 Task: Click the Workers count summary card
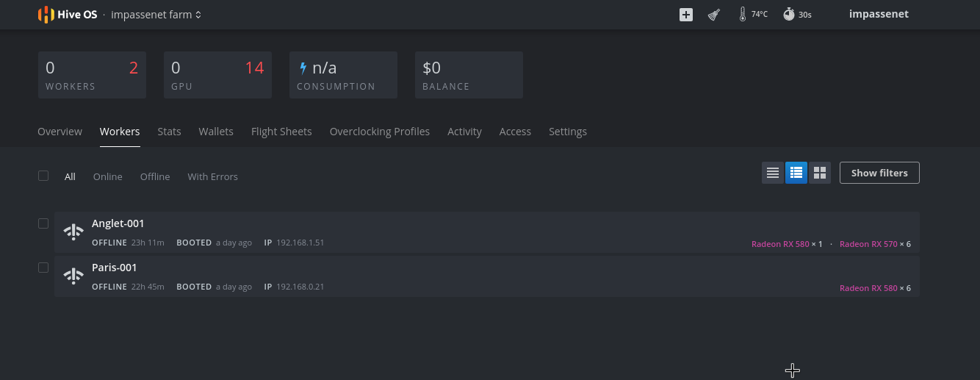click(x=92, y=75)
